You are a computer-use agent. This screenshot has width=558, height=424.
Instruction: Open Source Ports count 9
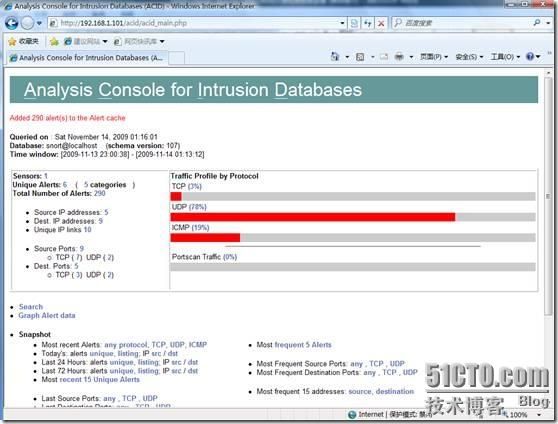click(x=81, y=248)
